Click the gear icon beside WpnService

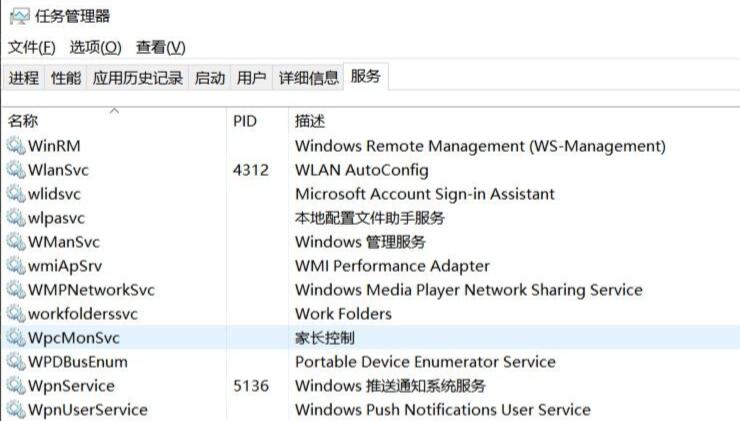[x=15, y=386]
